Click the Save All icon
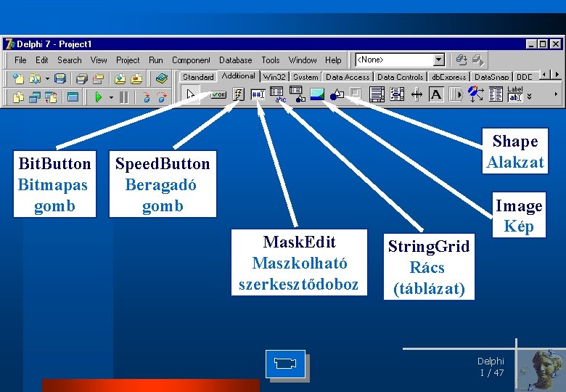The image size is (566, 392). (82, 78)
